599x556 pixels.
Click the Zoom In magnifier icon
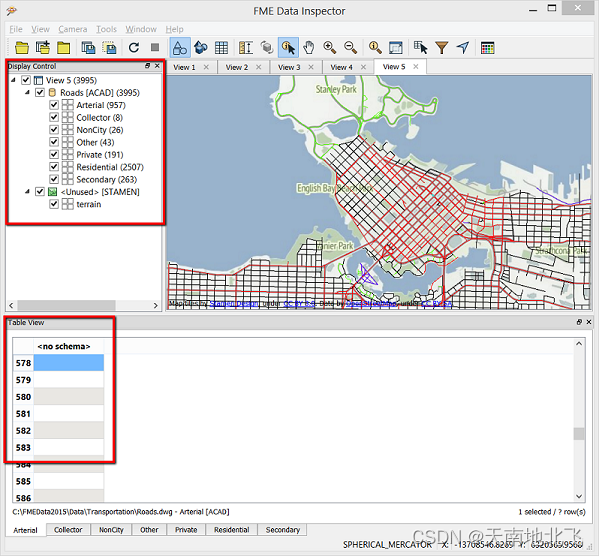[330, 48]
